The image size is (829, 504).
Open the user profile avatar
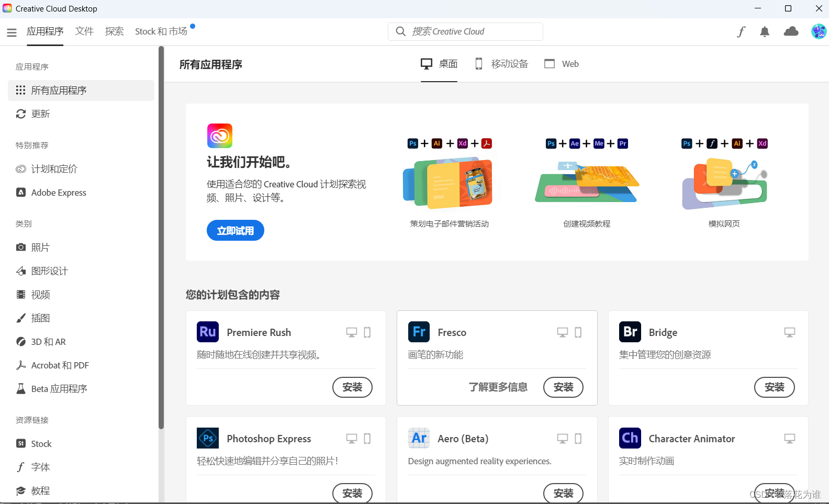point(819,31)
